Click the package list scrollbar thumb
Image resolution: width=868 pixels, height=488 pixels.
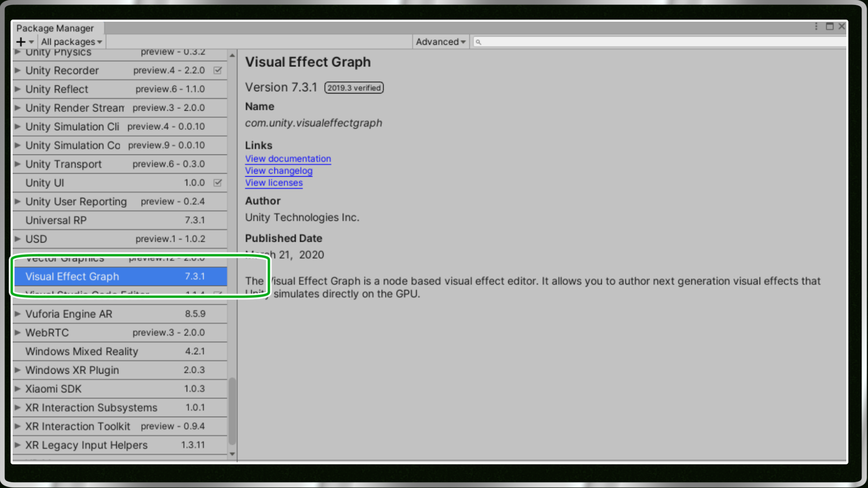[232, 411]
